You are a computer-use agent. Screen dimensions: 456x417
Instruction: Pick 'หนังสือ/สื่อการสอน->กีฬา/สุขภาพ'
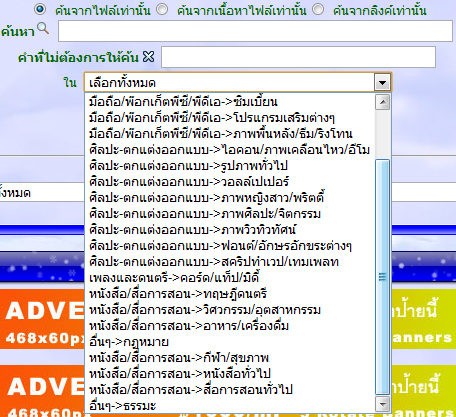coord(230,358)
